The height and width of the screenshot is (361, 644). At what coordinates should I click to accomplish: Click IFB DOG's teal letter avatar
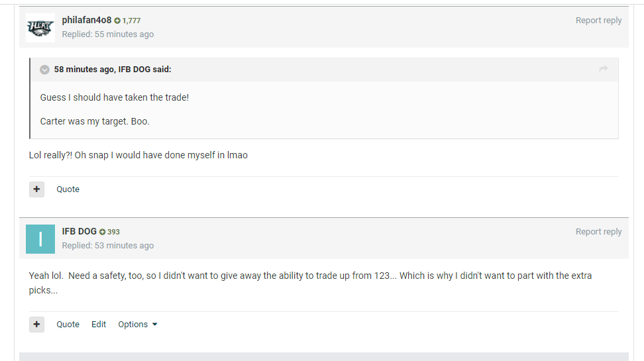coord(40,239)
